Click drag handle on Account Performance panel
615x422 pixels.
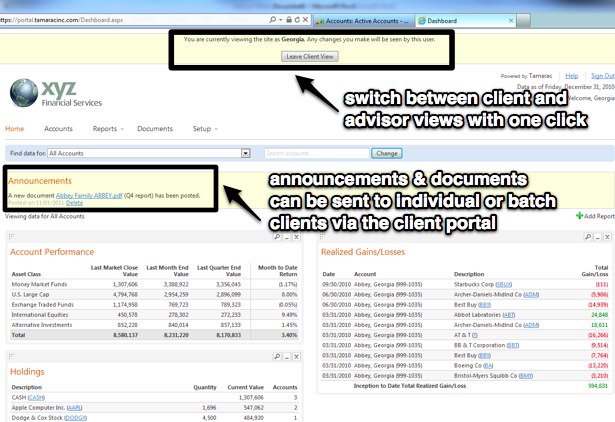click(x=11, y=236)
